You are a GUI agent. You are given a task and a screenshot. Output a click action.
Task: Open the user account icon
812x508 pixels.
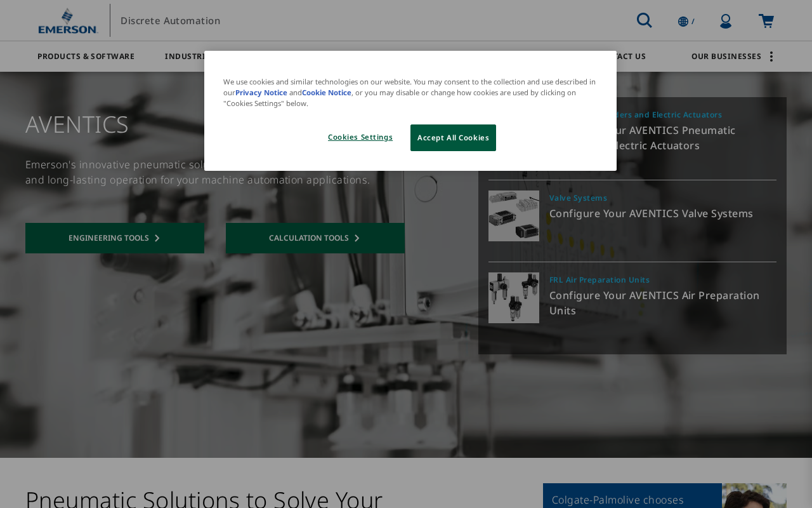[726, 21]
